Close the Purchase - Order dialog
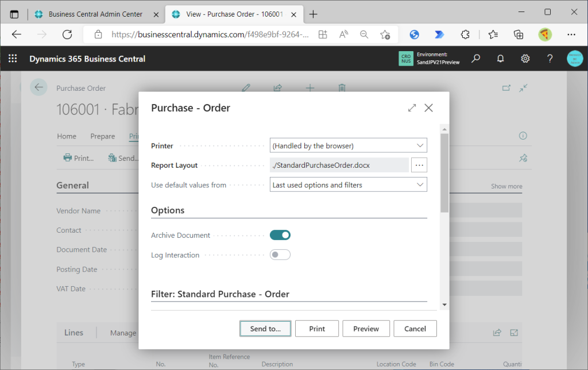The image size is (588, 370). pos(428,107)
